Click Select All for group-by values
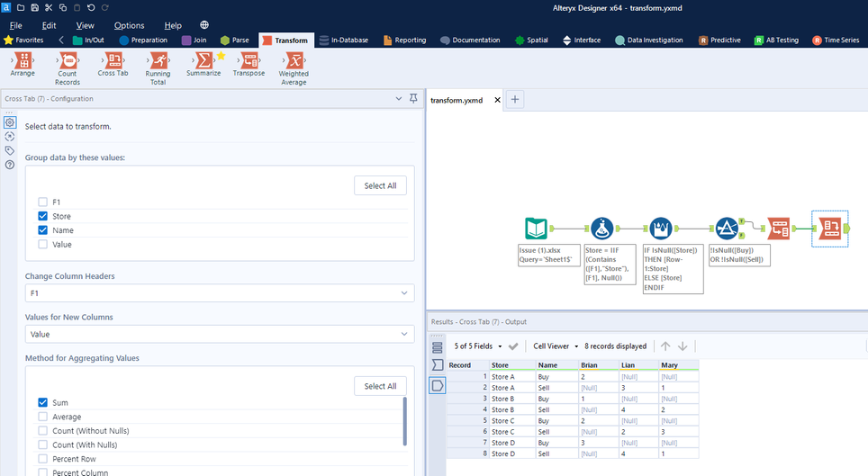 coord(380,185)
